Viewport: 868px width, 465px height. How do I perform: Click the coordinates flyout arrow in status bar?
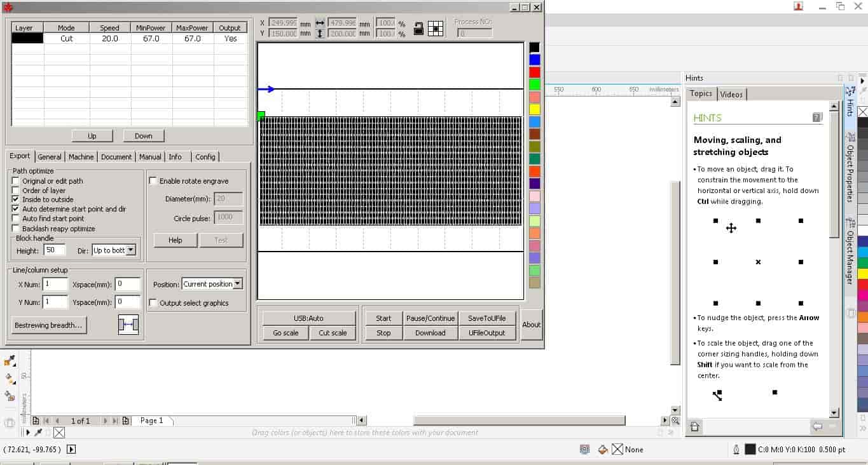[71, 449]
